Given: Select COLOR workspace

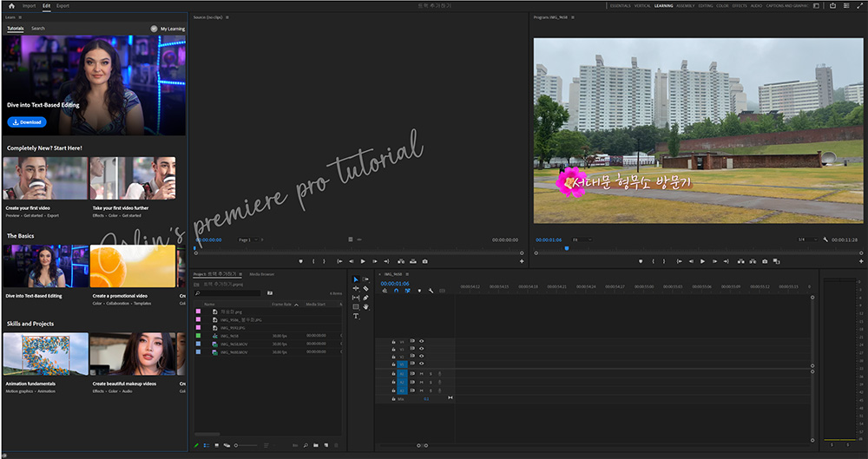Looking at the screenshot, I should click(722, 5).
